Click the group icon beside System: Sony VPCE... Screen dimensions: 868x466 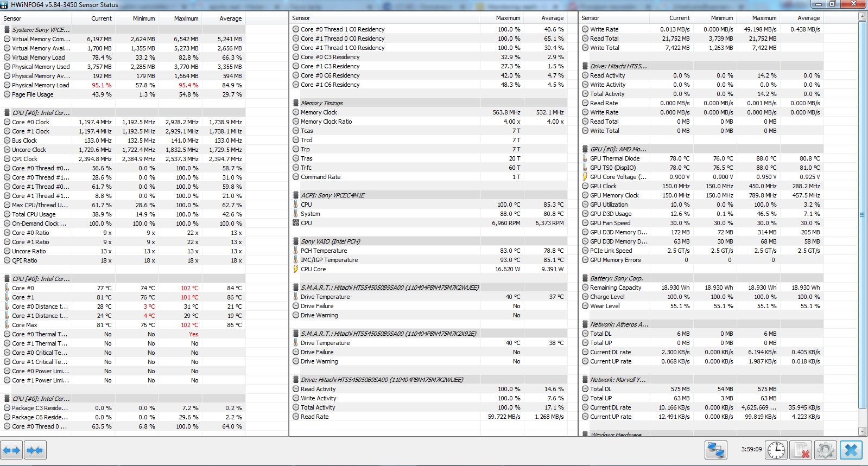point(7,30)
